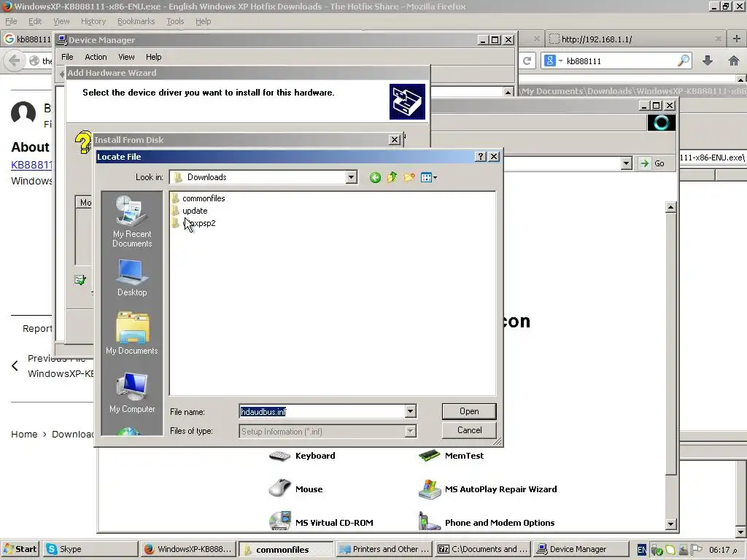
Task: Click the Firefox back arrow button
Action: click(x=15, y=61)
